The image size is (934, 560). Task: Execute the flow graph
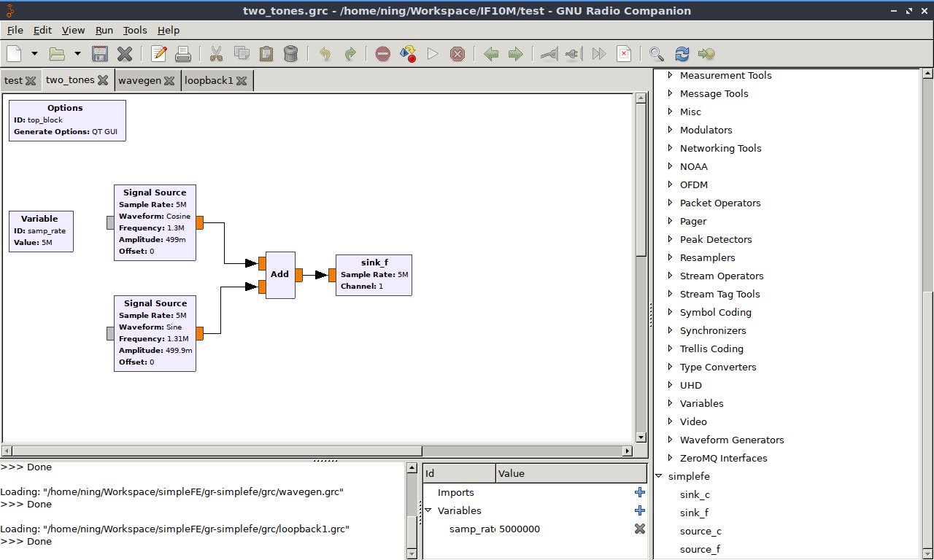pos(433,53)
